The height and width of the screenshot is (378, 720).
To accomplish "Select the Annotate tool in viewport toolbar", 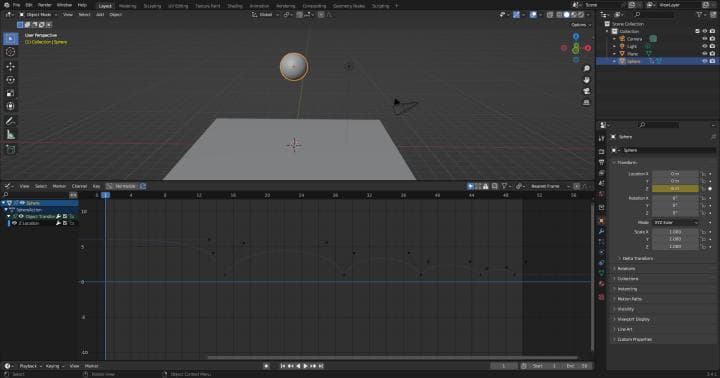I will pos(10,121).
